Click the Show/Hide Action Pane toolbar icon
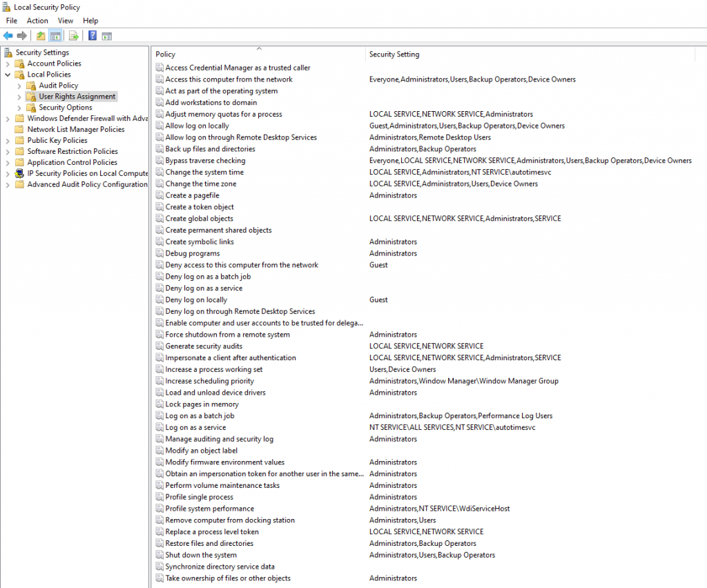The height and width of the screenshot is (588, 707). click(107, 35)
